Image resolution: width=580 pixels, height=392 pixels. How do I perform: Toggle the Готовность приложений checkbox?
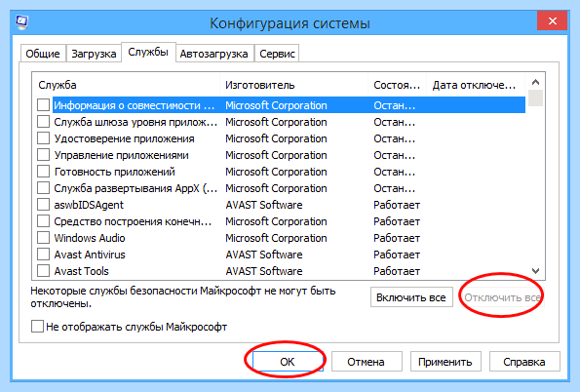coord(43,172)
